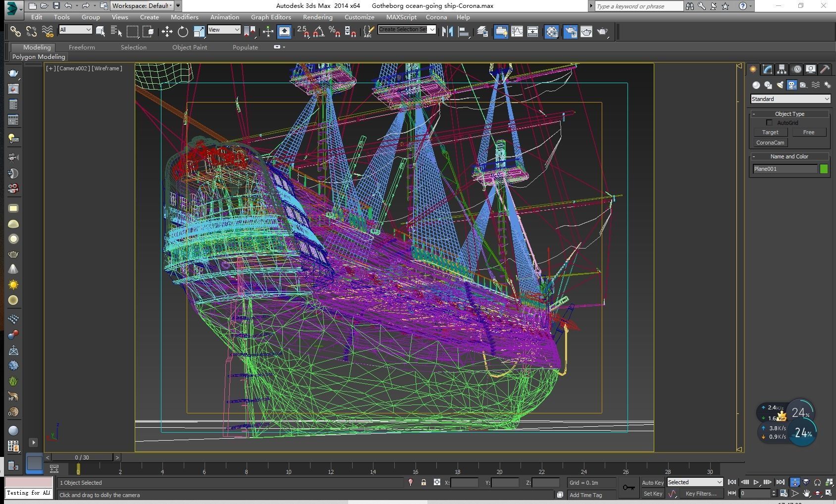Open the Workspace: Default dropdown
836x504 pixels.
141,6
